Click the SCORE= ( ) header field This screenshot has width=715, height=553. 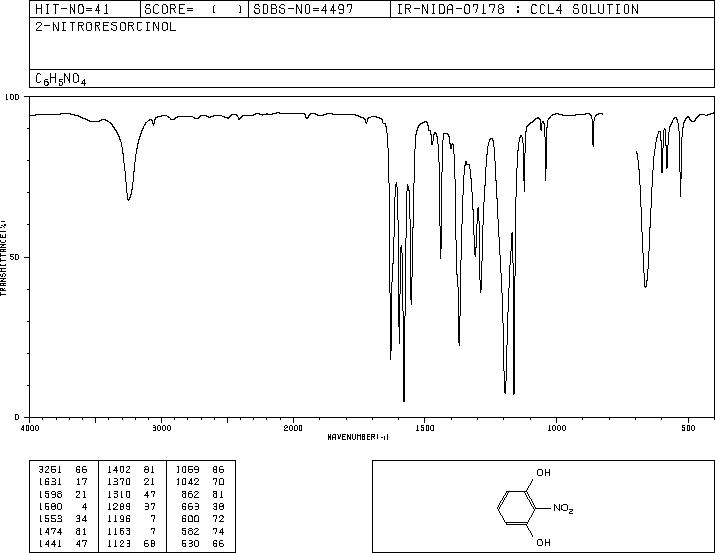tap(194, 9)
